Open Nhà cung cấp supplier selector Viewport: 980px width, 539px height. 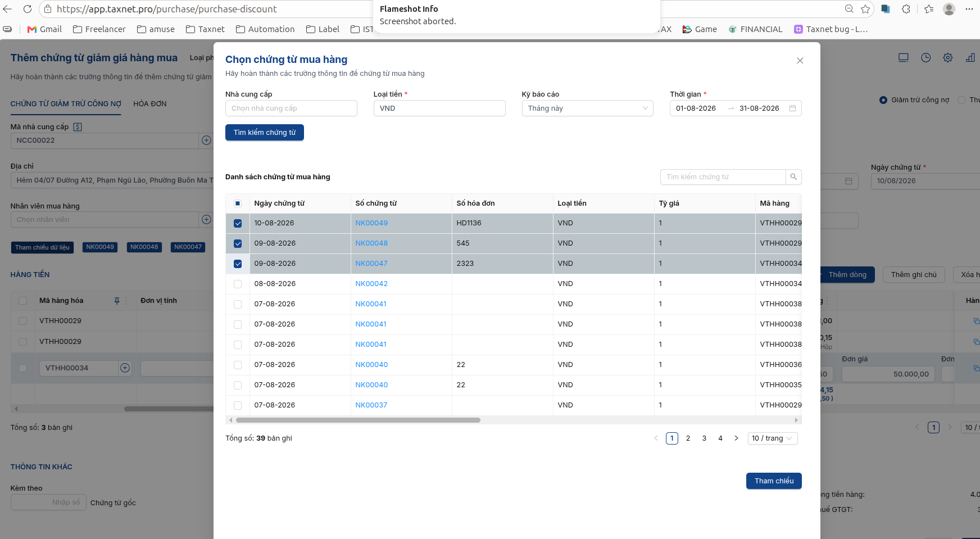click(291, 108)
